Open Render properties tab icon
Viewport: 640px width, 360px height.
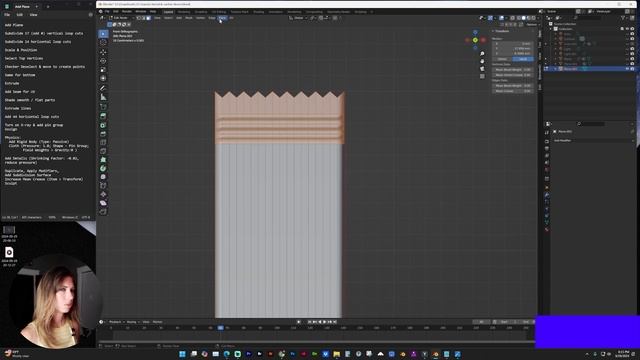tap(547, 141)
